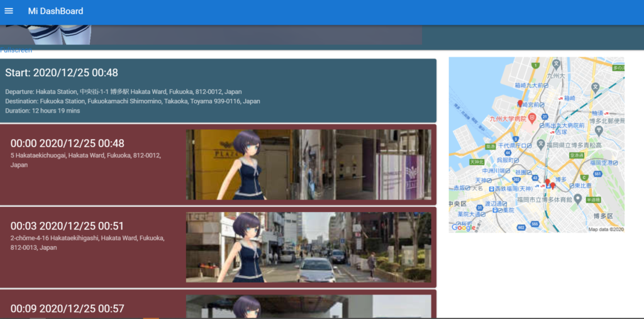Open the 00:00 entry street view image

(x=308, y=165)
